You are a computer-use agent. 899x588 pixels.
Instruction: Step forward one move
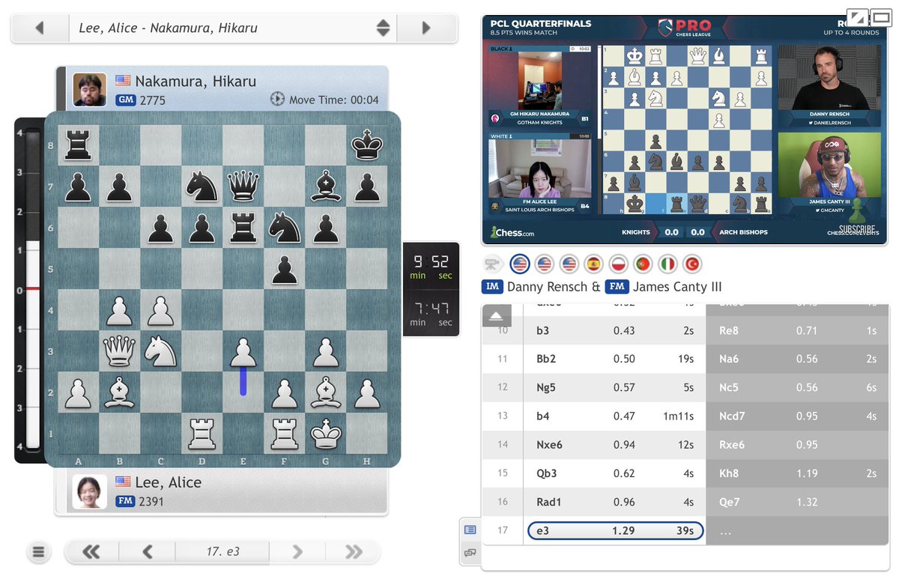(297, 552)
